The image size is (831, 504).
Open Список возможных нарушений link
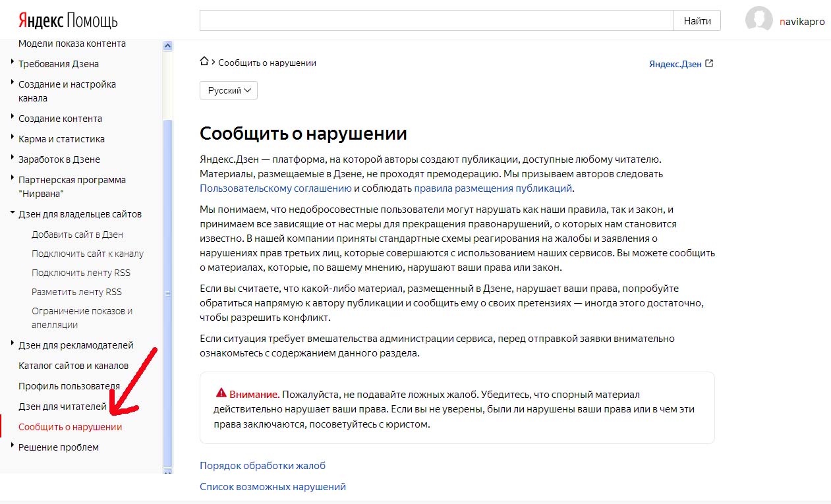[x=272, y=487]
